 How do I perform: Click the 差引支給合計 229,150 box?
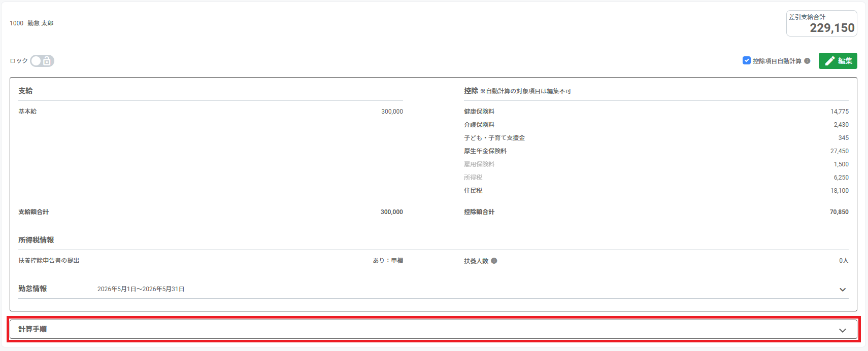pos(822,23)
